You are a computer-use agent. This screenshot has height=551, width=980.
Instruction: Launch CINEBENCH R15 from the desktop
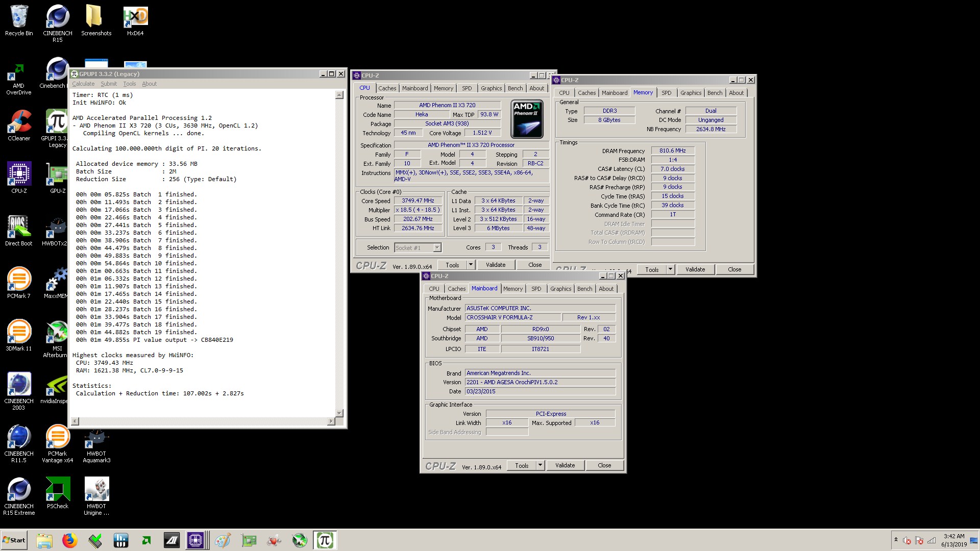(x=57, y=23)
